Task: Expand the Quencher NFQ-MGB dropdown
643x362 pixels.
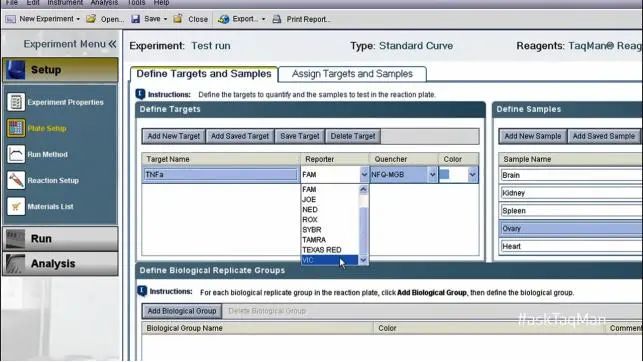Action: point(432,175)
